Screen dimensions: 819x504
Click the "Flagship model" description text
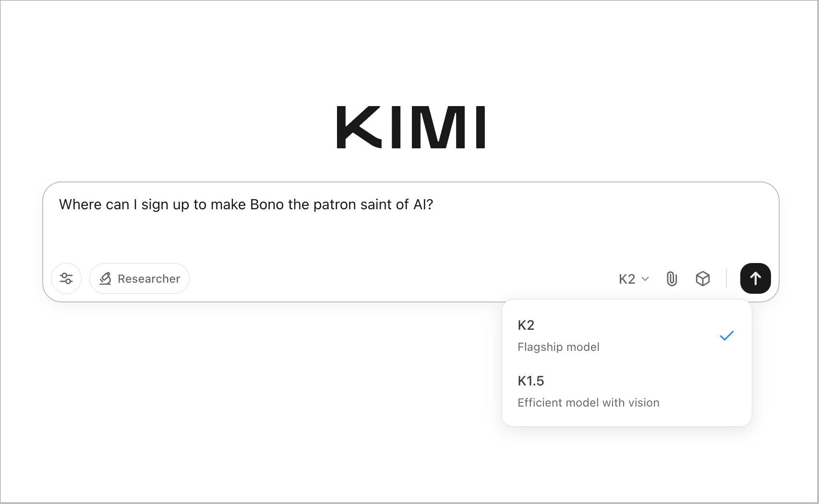(x=558, y=347)
